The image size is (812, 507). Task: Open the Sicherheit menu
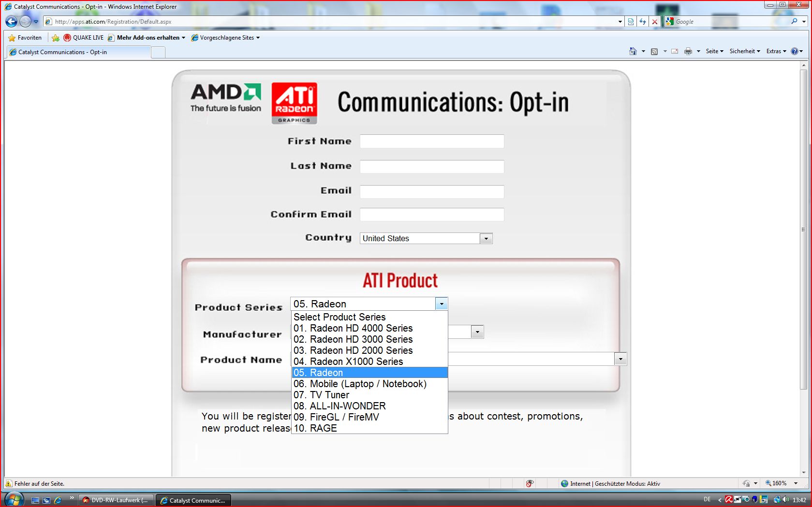(x=745, y=51)
